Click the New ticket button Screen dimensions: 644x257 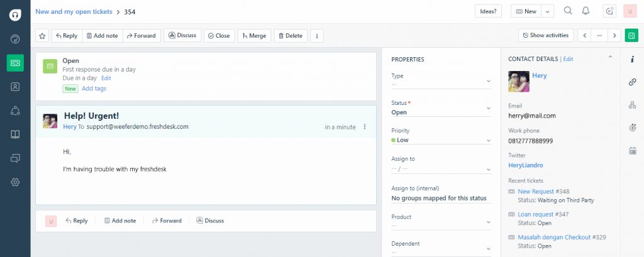(x=526, y=11)
